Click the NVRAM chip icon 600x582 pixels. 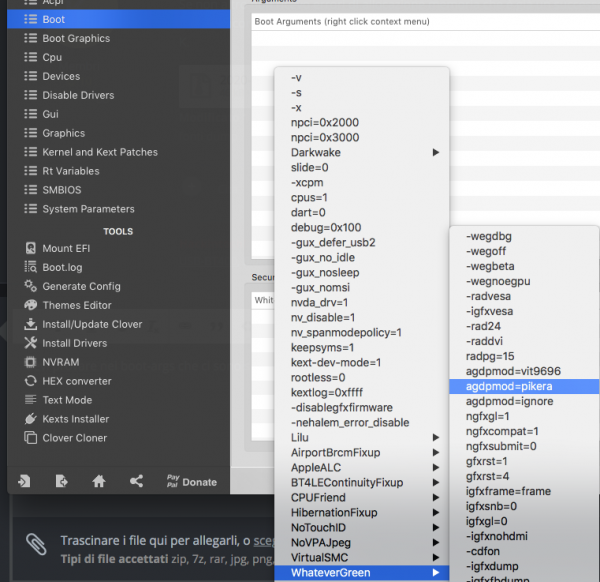pos(30,362)
